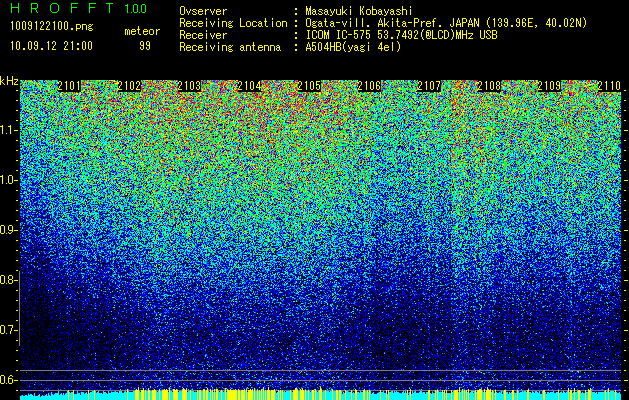Click the version number 1.0.0

click(x=136, y=9)
